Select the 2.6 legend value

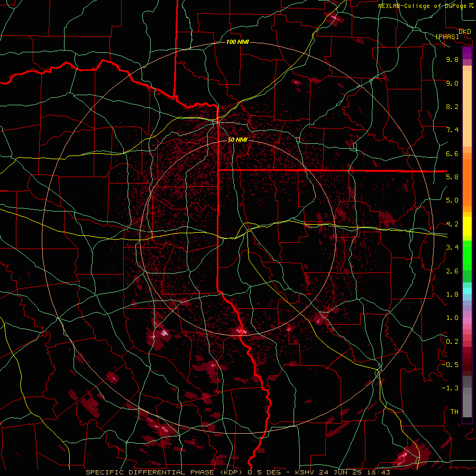pos(452,271)
